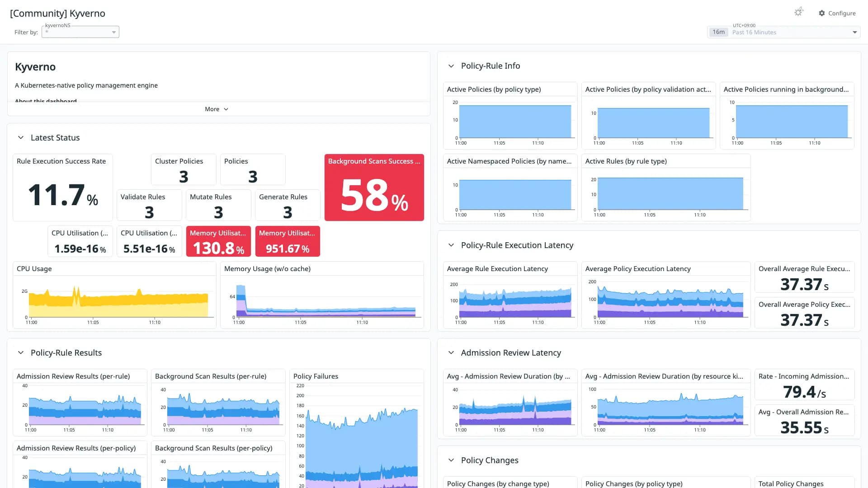Open the Active Policies running in background graph
This screenshot has width=868, height=488.
point(787,116)
